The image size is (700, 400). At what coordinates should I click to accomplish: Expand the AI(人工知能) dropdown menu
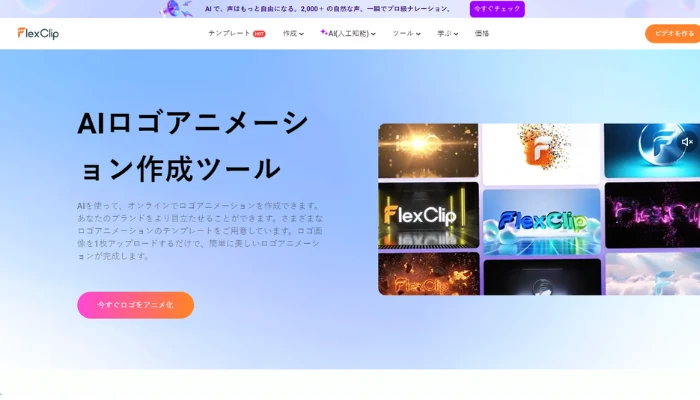pos(348,33)
